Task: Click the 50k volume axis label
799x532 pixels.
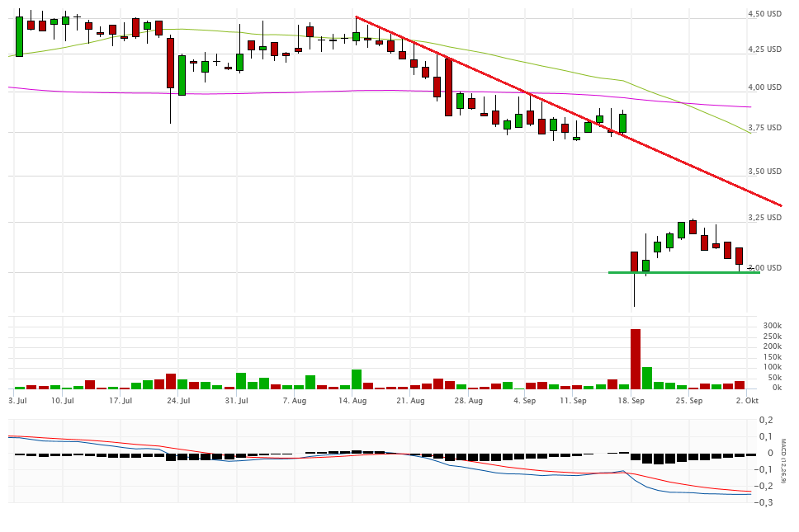Action: (774, 378)
